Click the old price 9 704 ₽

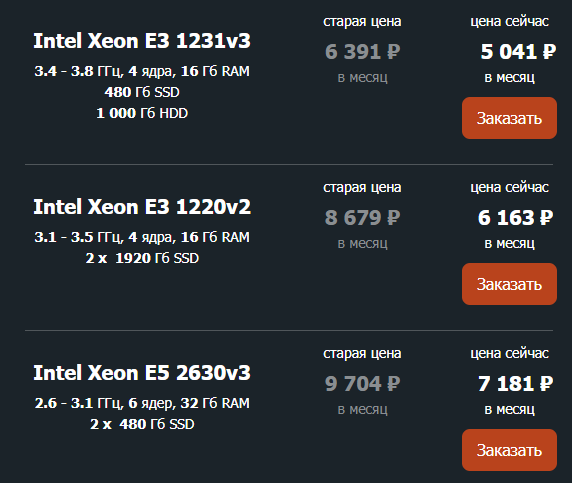[363, 384]
